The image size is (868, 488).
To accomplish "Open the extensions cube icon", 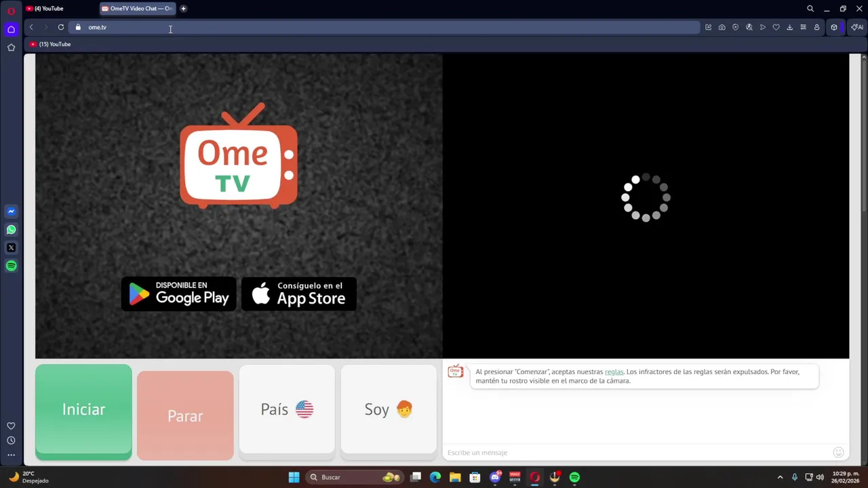I will (834, 27).
